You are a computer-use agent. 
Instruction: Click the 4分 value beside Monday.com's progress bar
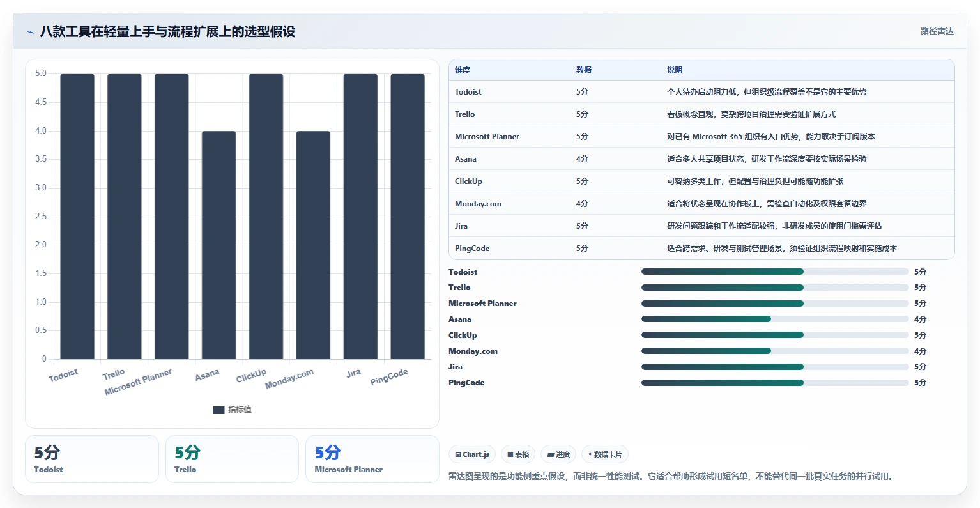click(920, 351)
